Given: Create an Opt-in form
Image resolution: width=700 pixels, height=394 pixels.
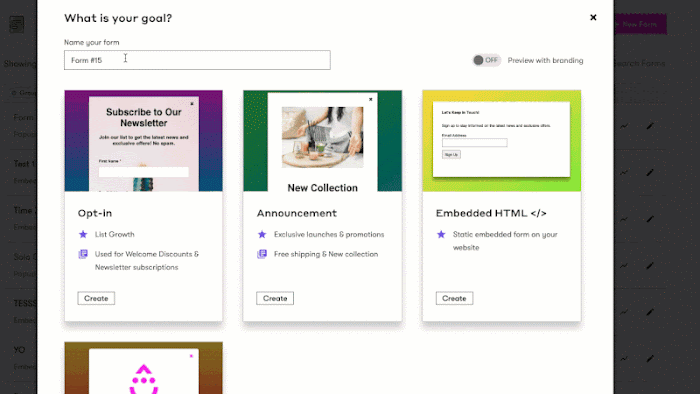Looking at the screenshot, I should (x=96, y=298).
